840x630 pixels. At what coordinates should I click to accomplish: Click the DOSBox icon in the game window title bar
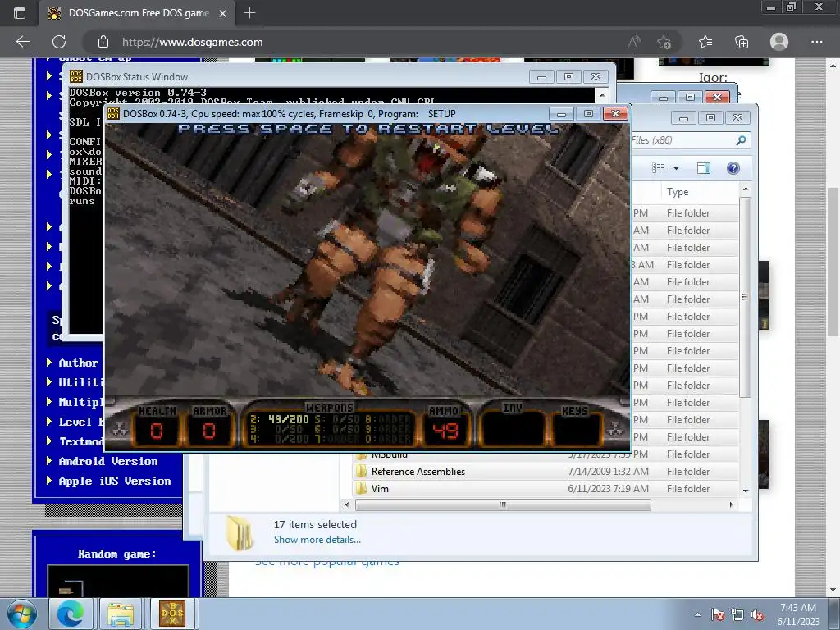click(x=113, y=113)
